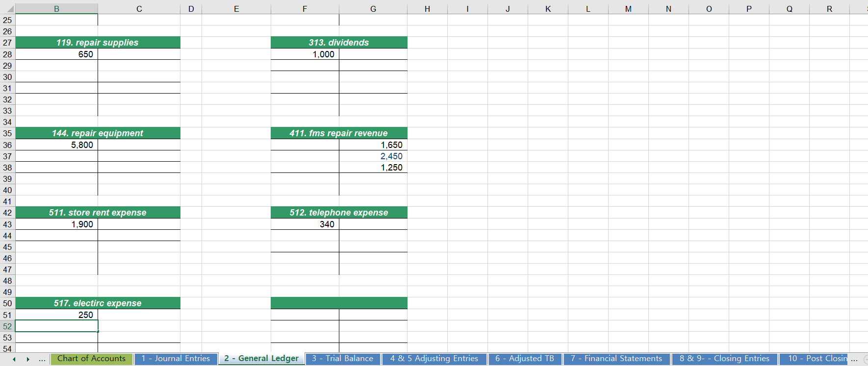Screen dimensions: 868x366
Task: Select row 36 by its row header
Action: tap(7, 145)
